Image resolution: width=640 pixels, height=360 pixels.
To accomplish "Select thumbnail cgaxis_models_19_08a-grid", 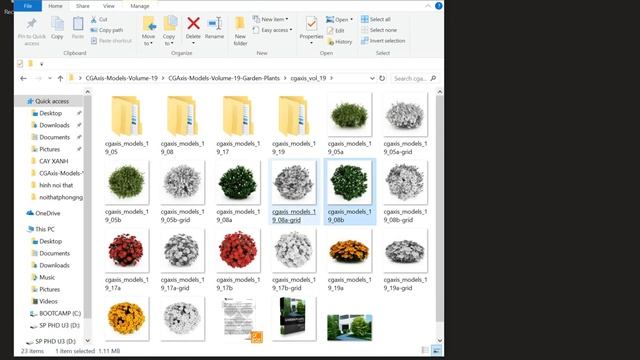I will pyautogui.click(x=294, y=192).
